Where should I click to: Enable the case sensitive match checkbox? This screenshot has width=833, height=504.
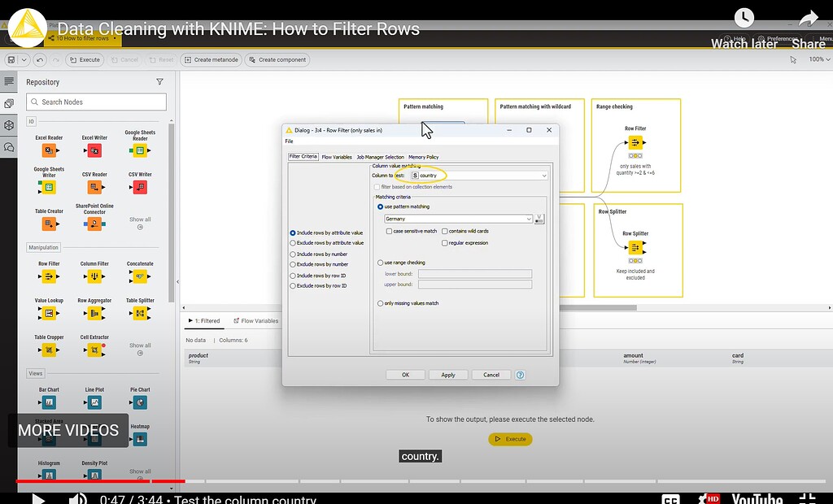click(x=389, y=231)
